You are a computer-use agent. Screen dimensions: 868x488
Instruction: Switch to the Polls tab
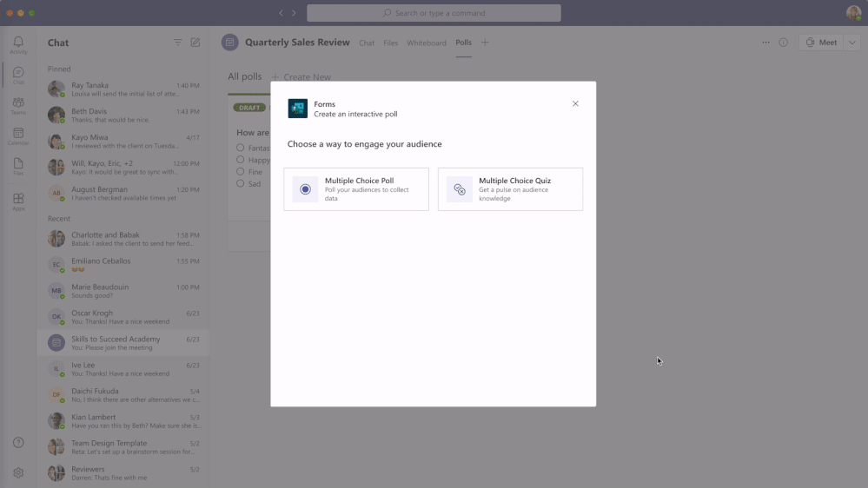coord(463,43)
